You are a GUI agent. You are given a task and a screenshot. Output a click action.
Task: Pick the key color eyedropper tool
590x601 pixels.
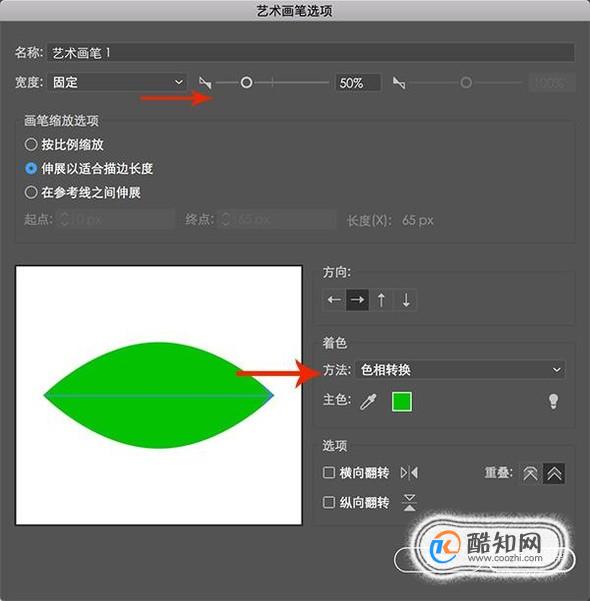(368, 402)
